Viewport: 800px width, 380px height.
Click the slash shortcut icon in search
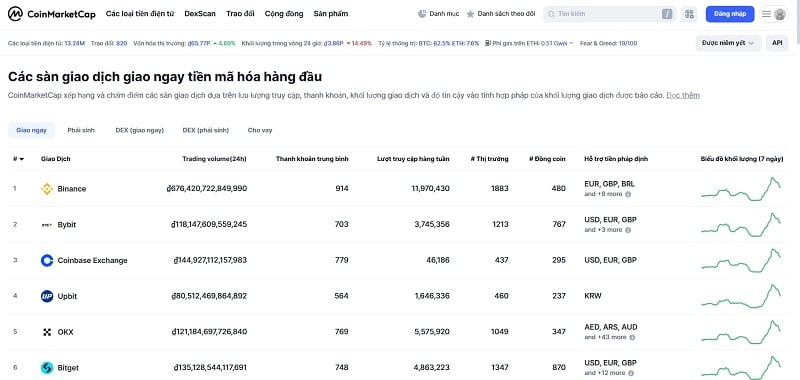(x=667, y=14)
